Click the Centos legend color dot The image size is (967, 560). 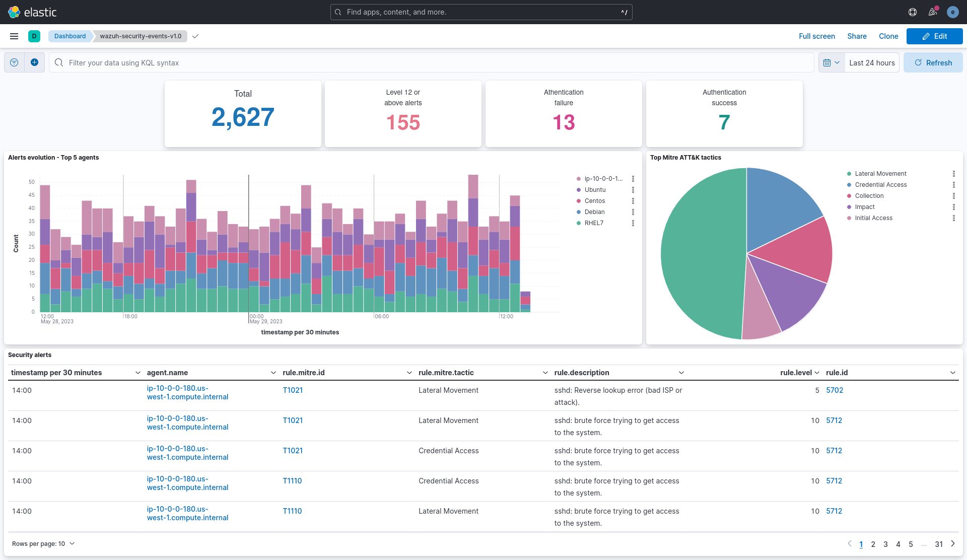[579, 201]
